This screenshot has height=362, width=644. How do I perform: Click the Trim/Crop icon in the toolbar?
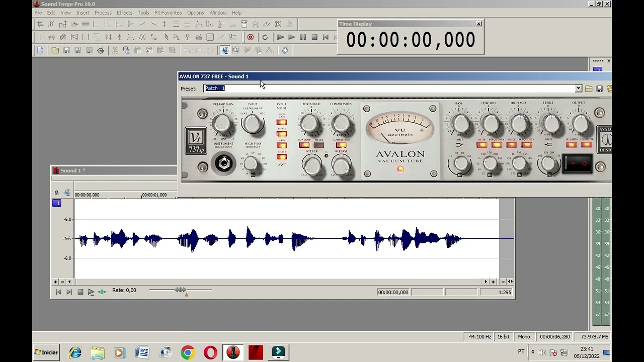pos(172,50)
